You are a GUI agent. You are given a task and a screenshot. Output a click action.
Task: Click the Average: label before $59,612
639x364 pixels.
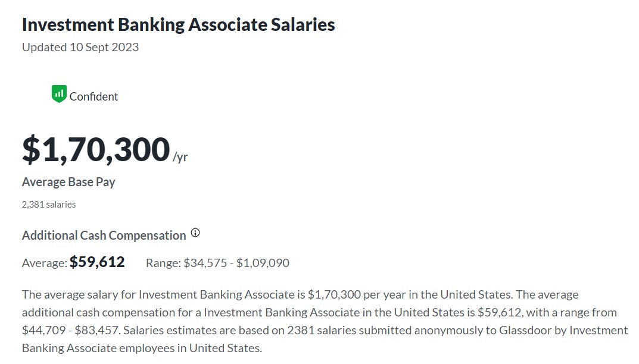pos(45,263)
